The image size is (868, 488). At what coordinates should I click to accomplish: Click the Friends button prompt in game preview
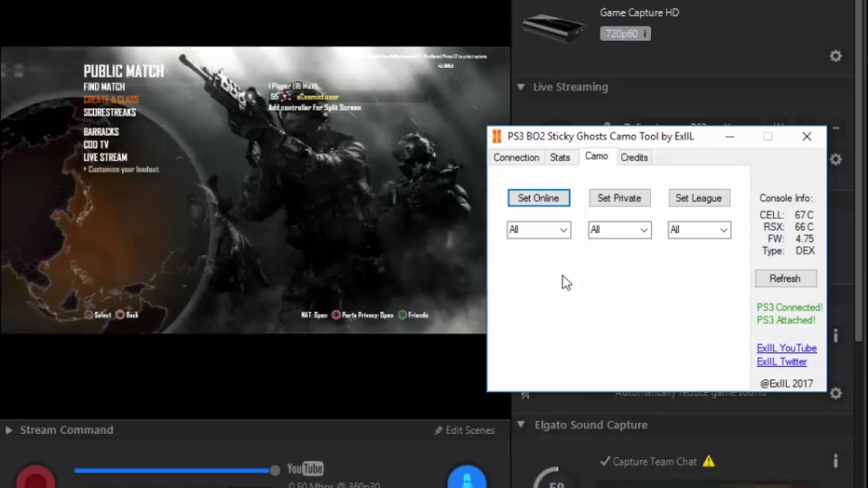coord(413,315)
